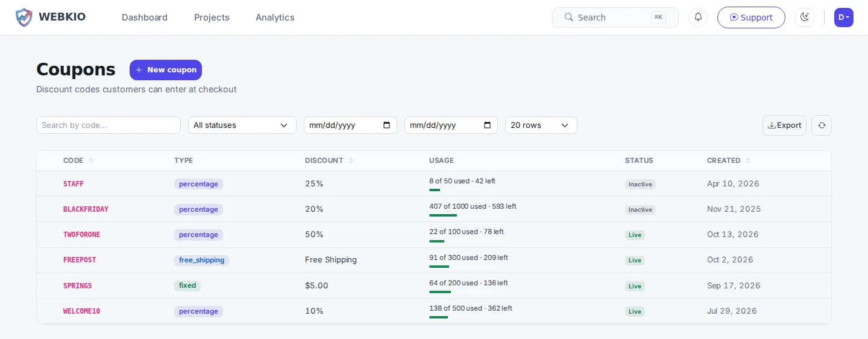
Task: Open the BLACKFRIDAY coupon code
Action: pyautogui.click(x=86, y=209)
